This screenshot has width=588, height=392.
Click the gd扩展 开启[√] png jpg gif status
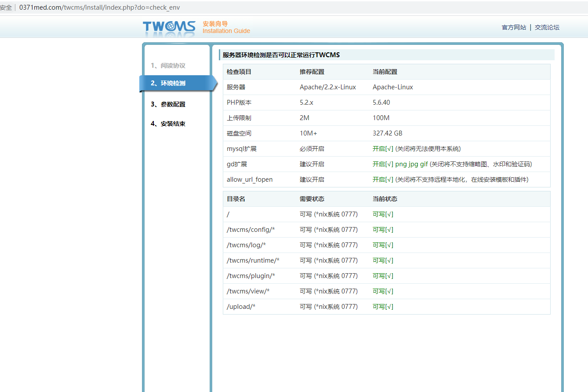tap(400, 164)
